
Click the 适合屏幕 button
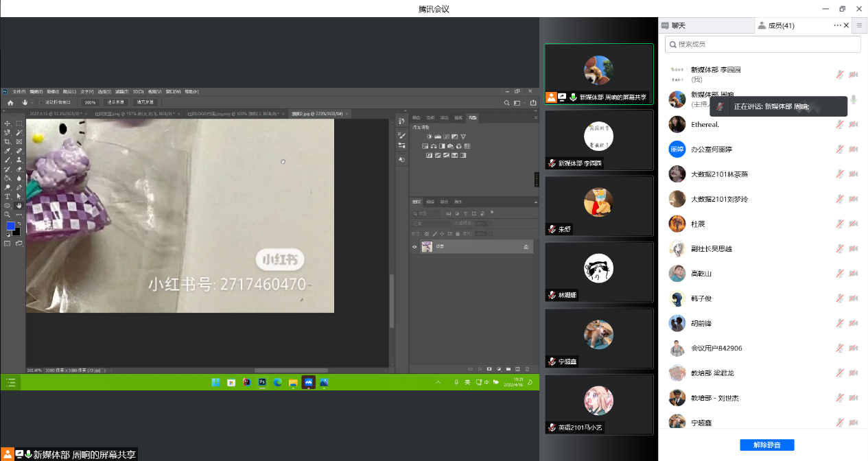tap(115, 102)
